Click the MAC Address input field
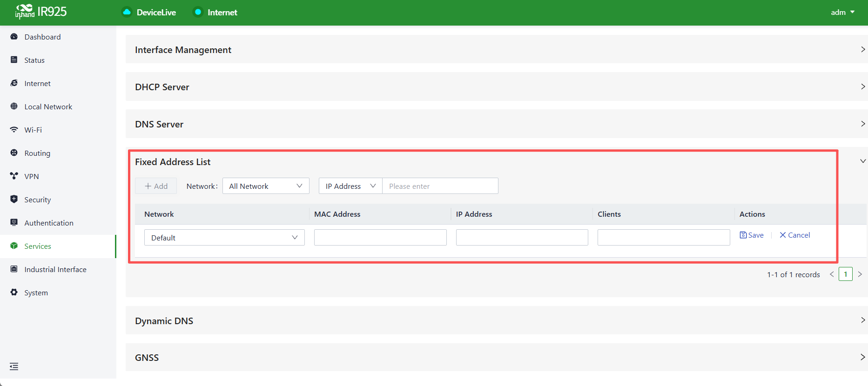The image size is (868, 386). [380, 238]
